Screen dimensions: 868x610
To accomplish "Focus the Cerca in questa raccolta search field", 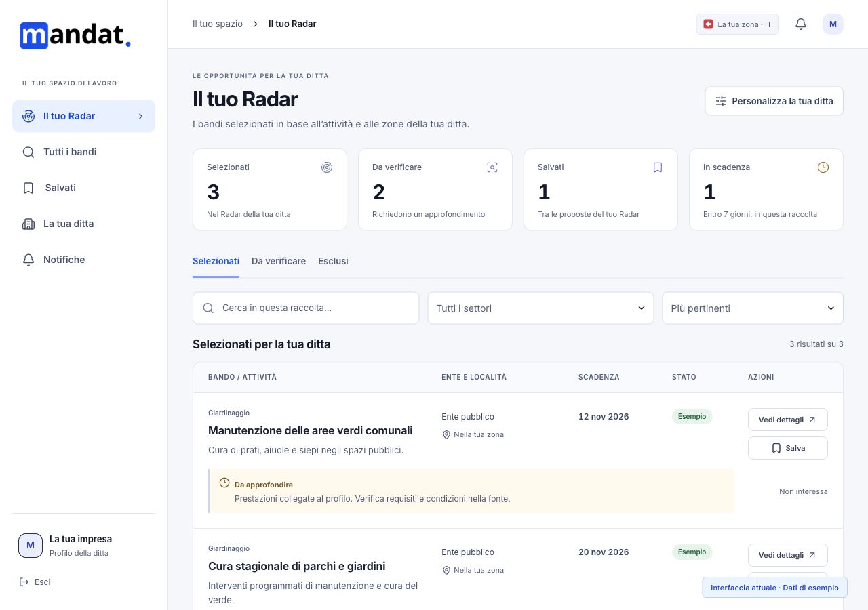I will [306, 308].
